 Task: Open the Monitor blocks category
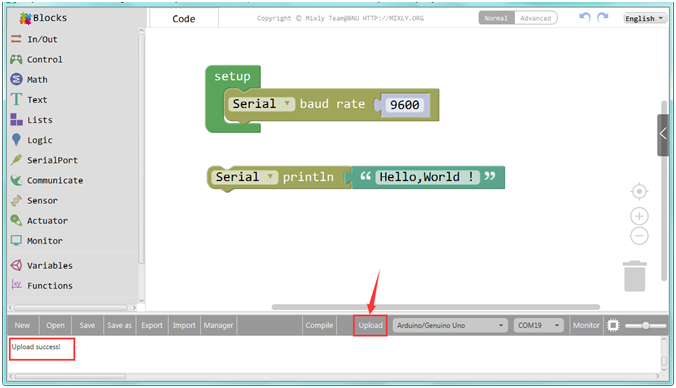(x=37, y=241)
